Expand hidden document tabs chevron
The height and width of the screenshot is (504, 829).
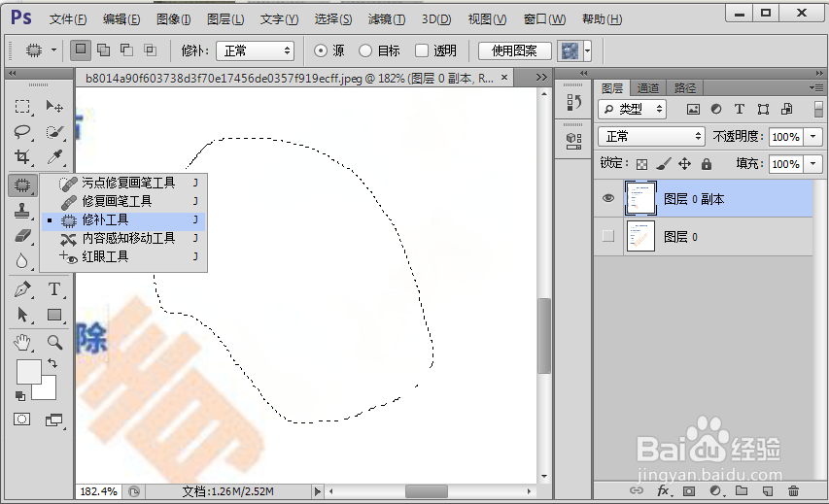(541, 78)
